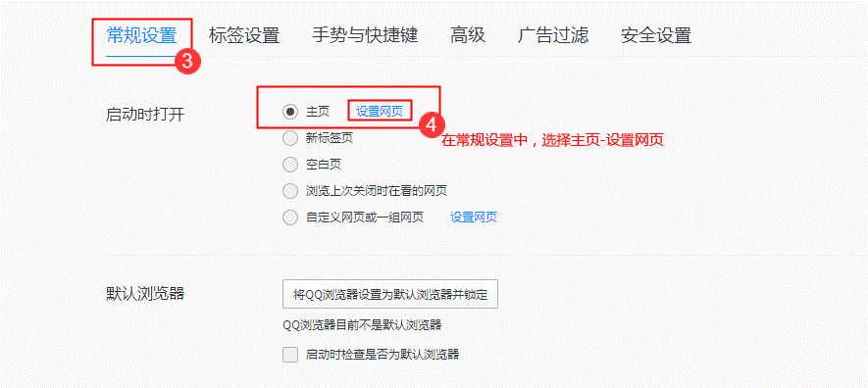This screenshot has width=868, height=388.
Task: Click the red annotation circle numbered 4
Action: click(432, 124)
